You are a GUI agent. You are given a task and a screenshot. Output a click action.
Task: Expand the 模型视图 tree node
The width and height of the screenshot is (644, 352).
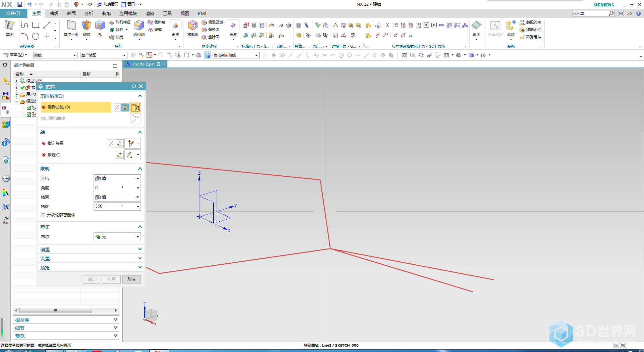(16, 81)
